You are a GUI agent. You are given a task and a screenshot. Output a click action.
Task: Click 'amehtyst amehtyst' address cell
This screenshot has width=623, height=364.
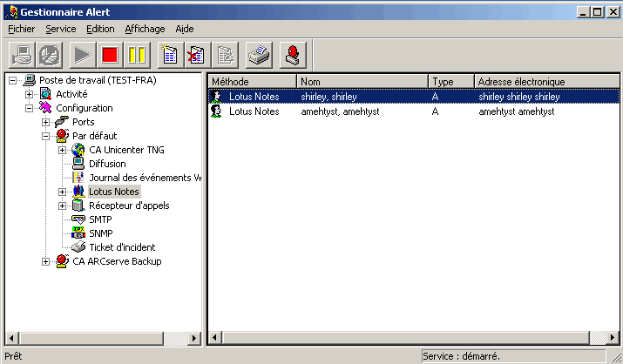(x=517, y=111)
